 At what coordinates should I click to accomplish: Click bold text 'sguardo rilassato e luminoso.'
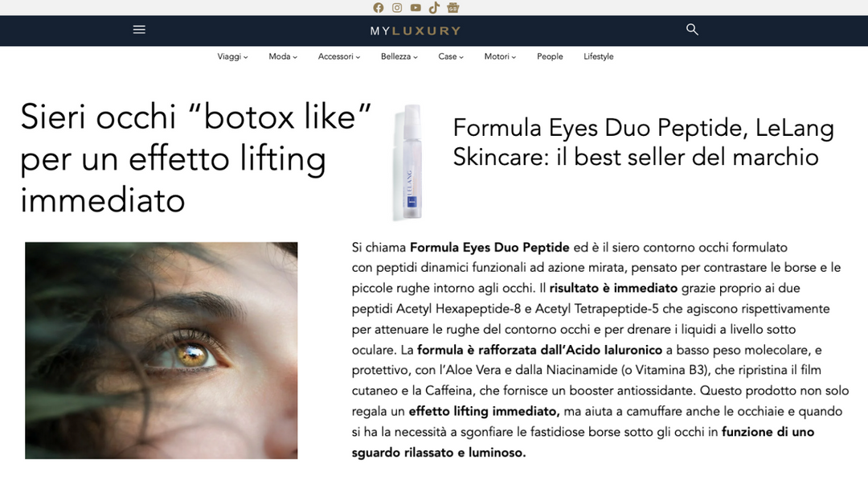[439, 453]
